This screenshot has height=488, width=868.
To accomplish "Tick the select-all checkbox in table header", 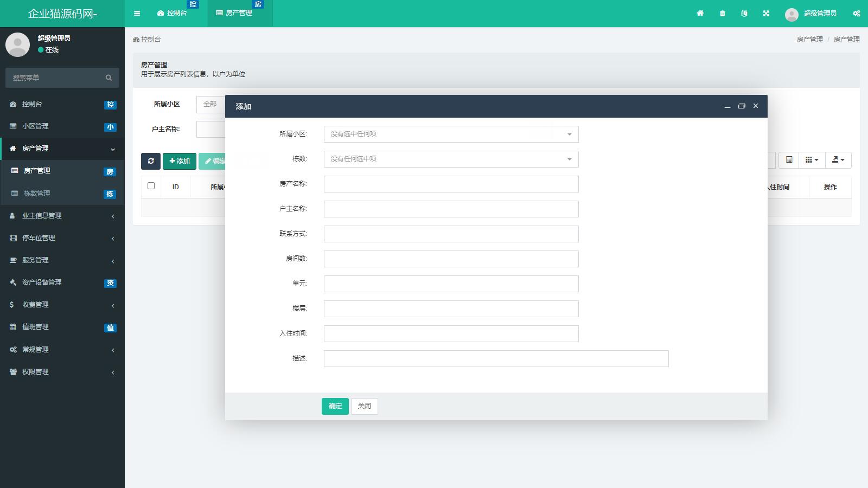I will [151, 186].
